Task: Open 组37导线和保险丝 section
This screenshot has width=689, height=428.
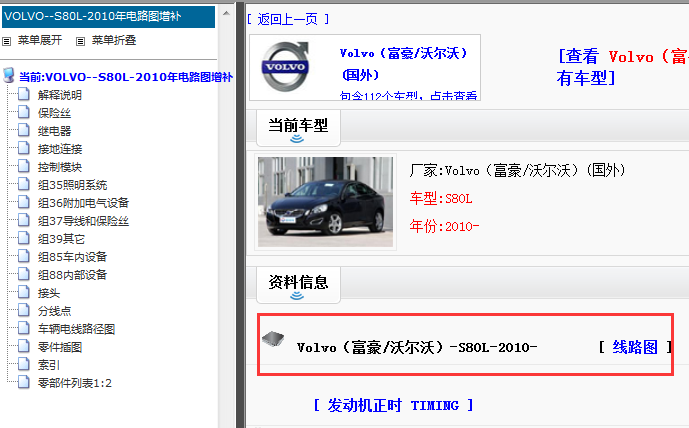Action: tap(83, 221)
